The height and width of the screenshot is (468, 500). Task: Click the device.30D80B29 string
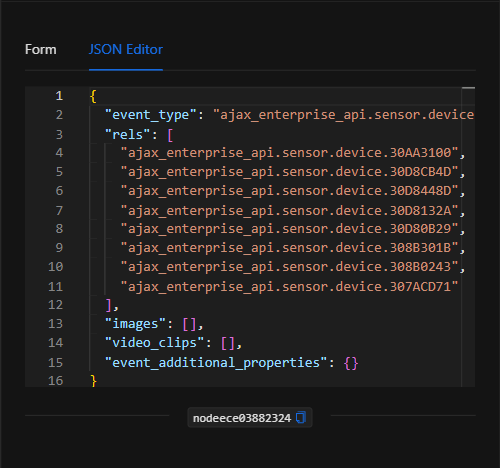tap(289, 229)
